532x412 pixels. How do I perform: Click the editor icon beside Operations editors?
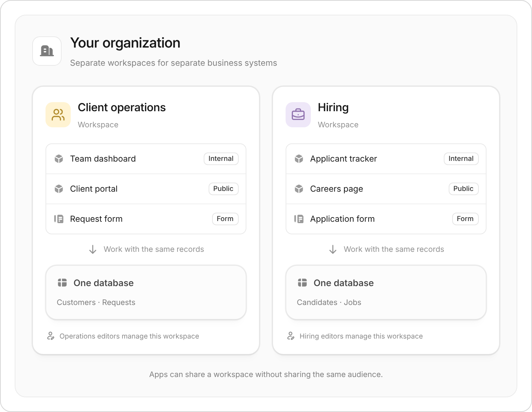51,336
